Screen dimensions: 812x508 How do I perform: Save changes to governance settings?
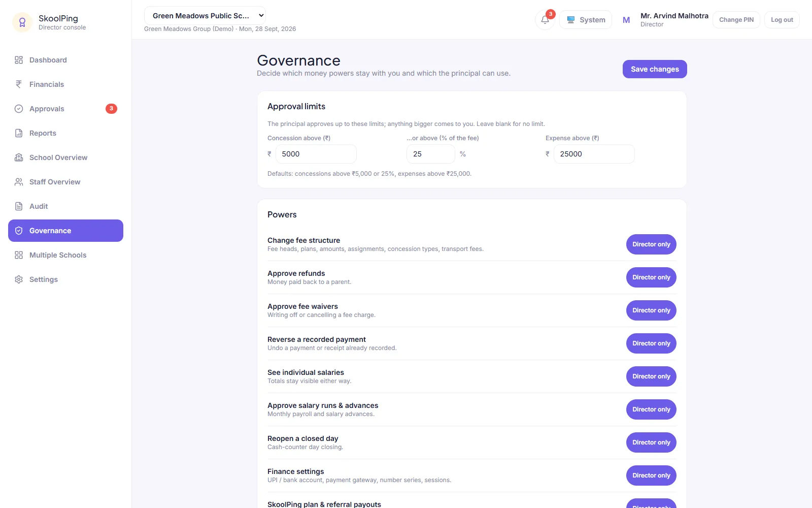(x=655, y=69)
